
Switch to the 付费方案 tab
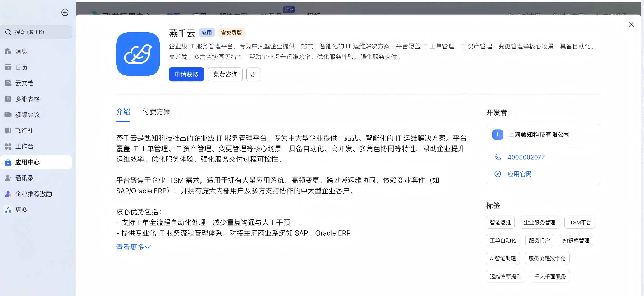pos(156,112)
